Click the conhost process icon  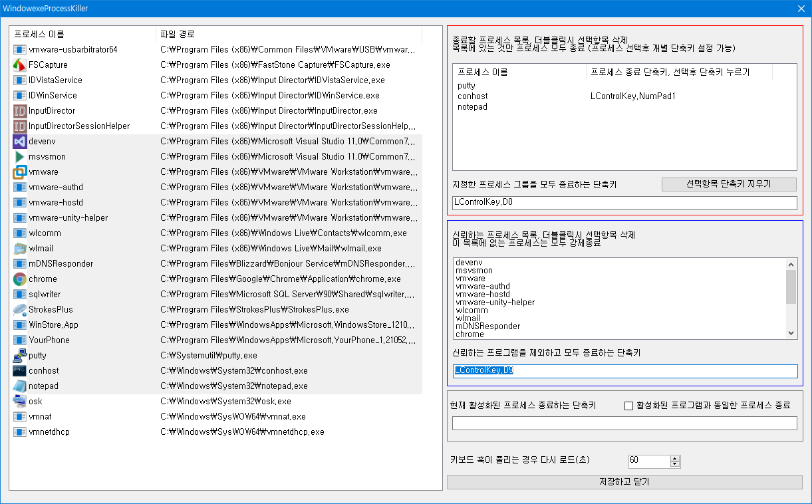tap(19, 371)
